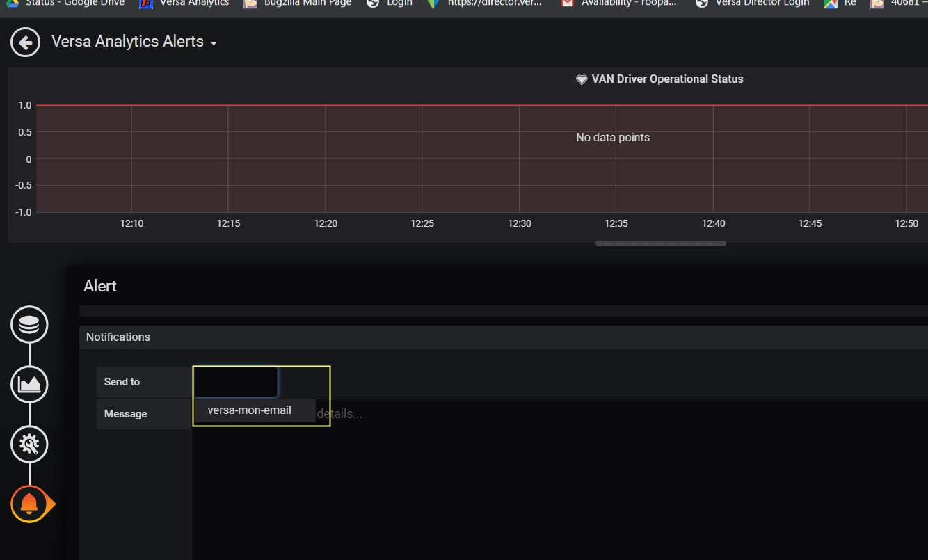Click the 0.5 y-axis value
Screen dimensions: 928x560
[x=24, y=132]
